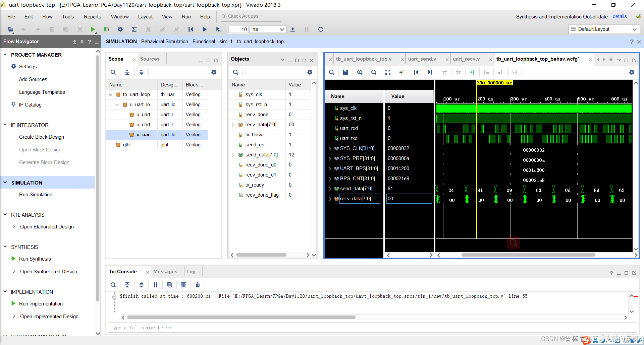The image size is (644, 345).
Task: Switch to the Messages tab
Action: (165, 272)
